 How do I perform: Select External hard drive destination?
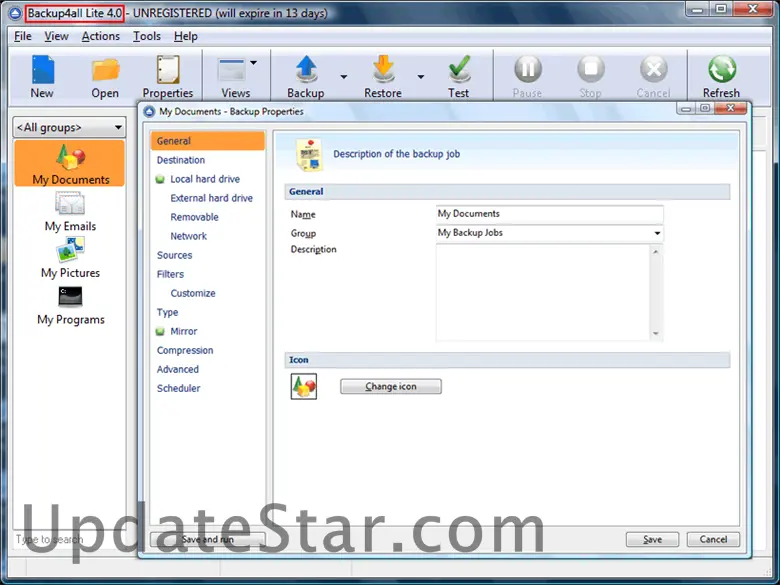(x=211, y=198)
